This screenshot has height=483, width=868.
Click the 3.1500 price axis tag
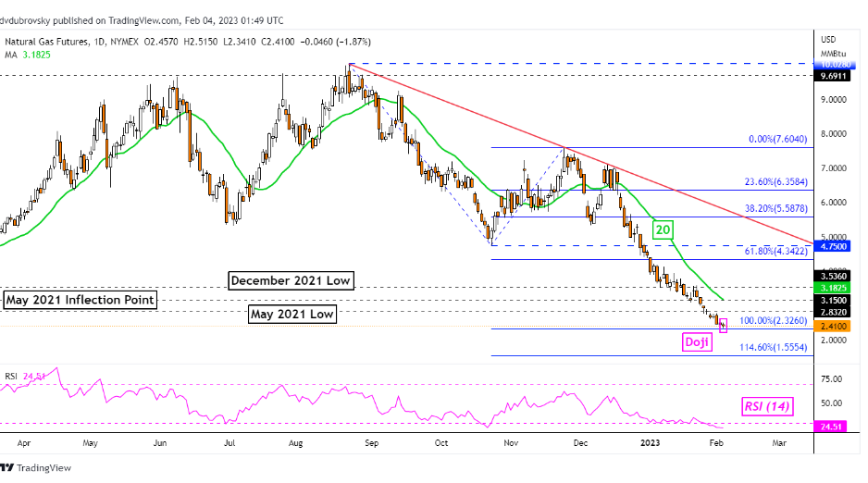832,301
